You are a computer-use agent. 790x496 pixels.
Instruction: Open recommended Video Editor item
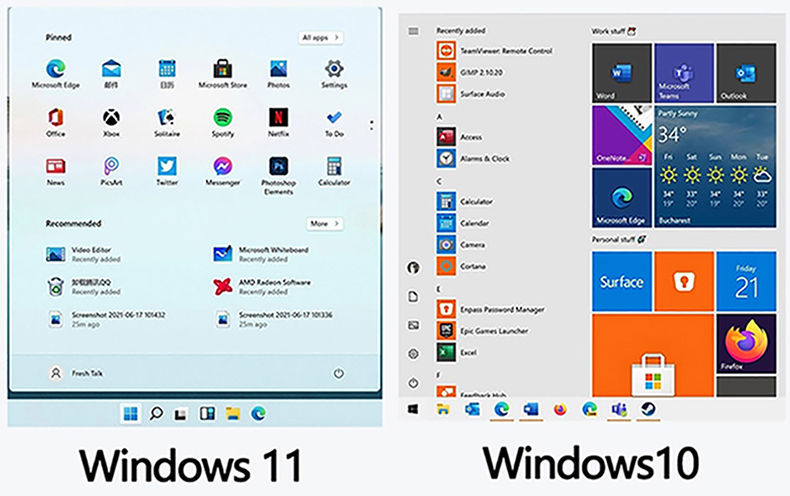click(x=83, y=255)
